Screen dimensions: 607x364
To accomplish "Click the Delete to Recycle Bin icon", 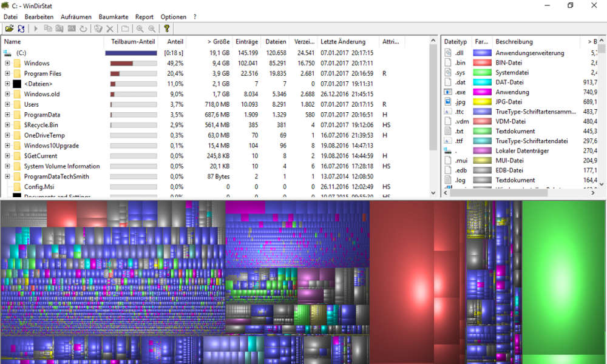I will tap(98, 29).
